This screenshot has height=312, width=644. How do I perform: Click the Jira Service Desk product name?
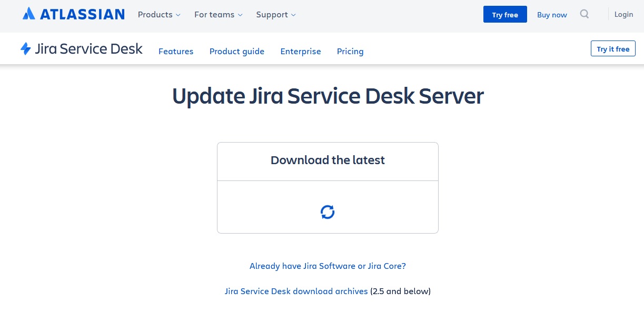coord(88,49)
